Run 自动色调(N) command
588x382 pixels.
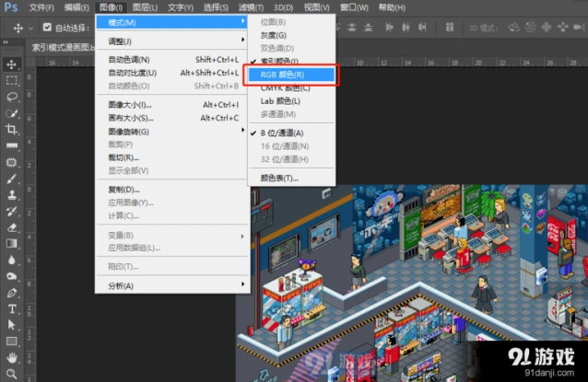tap(171, 60)
